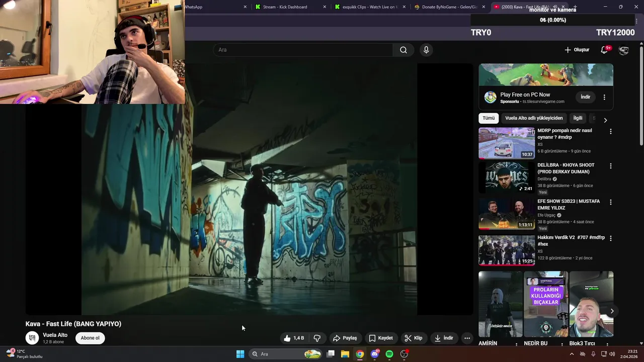The image size is (644, 362).
Task: Click the Oluştur create button
Action: pyautogui.click(x=577, y=50)
